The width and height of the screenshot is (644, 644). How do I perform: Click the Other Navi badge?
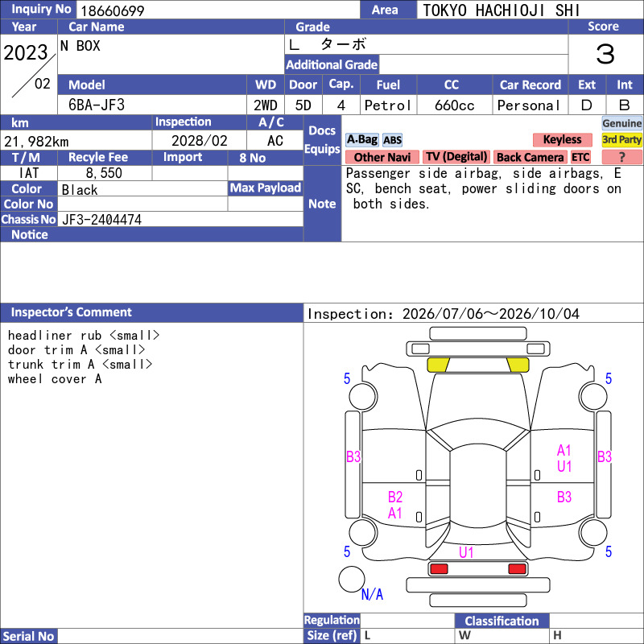click(382, 157)
